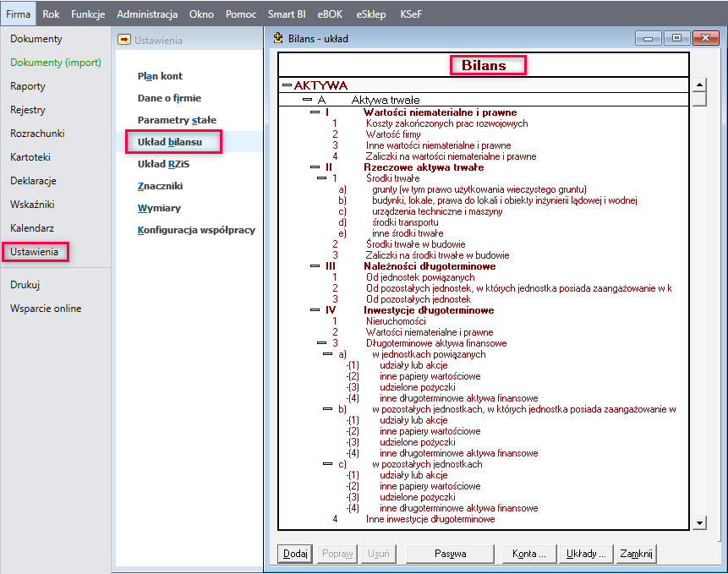Open Plan kont settings

[x=160, y=76]
